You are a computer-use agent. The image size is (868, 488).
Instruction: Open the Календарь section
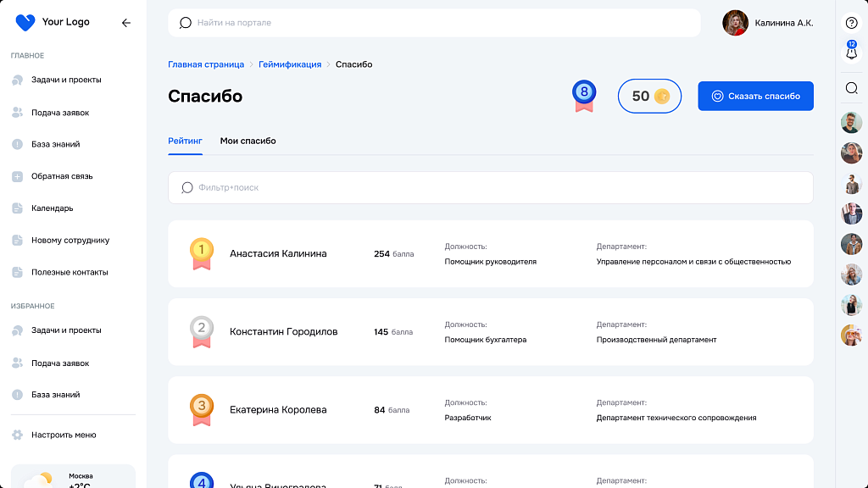(51, 208)
